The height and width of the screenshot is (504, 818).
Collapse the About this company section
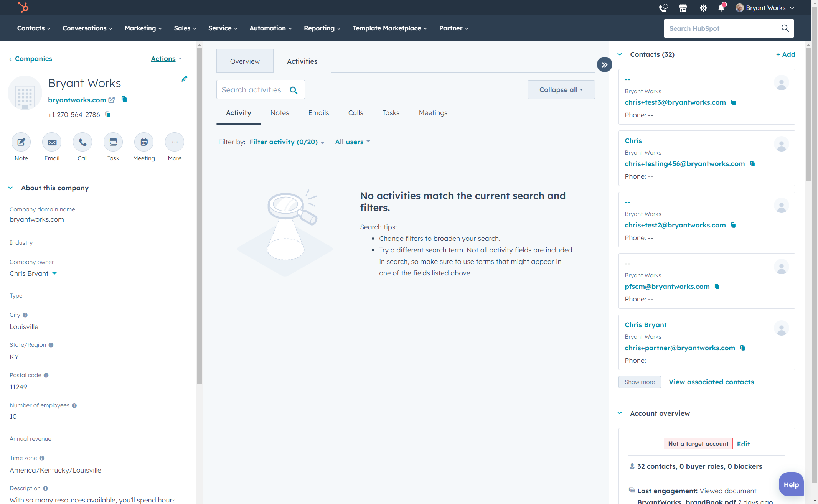[x=10, y=188]
